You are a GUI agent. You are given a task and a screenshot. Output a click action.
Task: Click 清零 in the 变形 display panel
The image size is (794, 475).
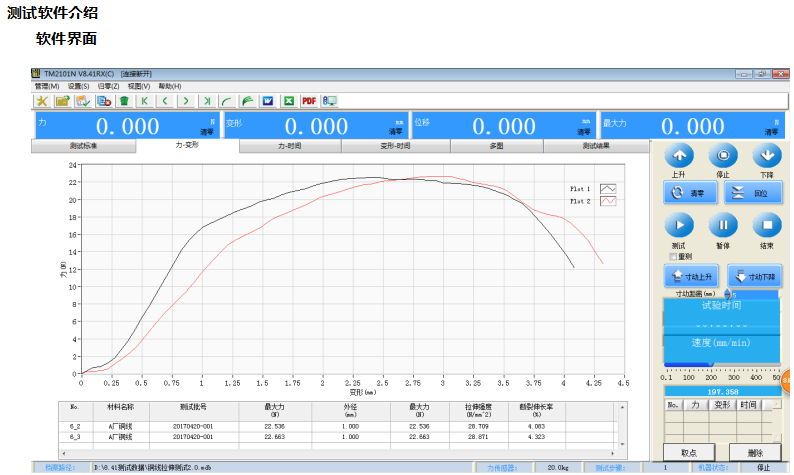[395, 132]
